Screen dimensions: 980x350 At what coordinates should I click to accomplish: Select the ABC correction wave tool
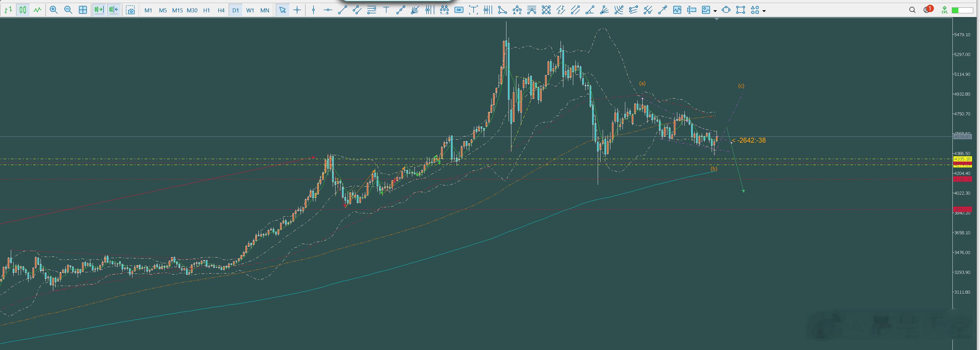pyautogui.click(x=517, y=10)
